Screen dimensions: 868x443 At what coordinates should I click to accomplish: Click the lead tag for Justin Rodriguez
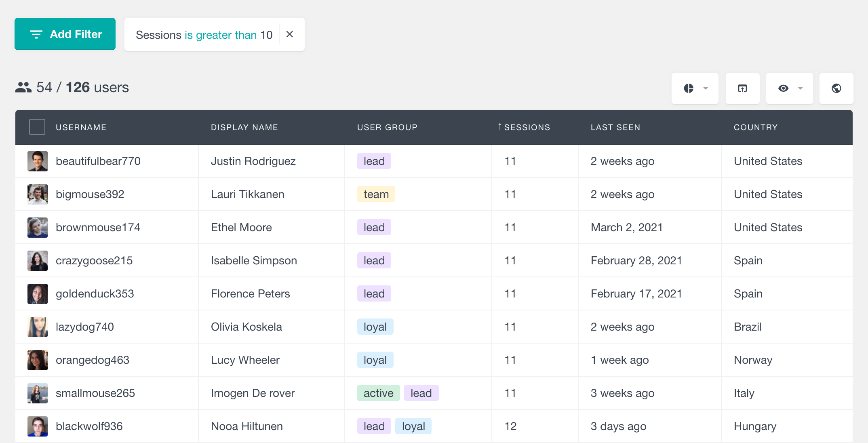(x=374, y=161)
